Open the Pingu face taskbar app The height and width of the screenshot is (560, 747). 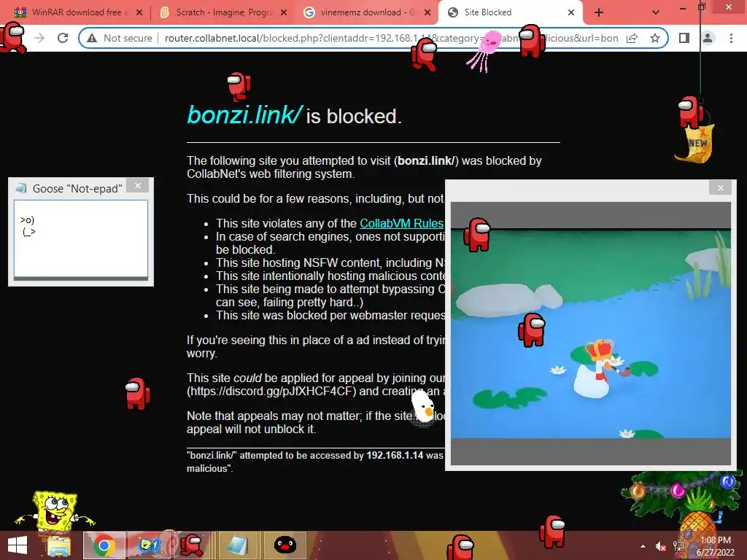point(285,545)
